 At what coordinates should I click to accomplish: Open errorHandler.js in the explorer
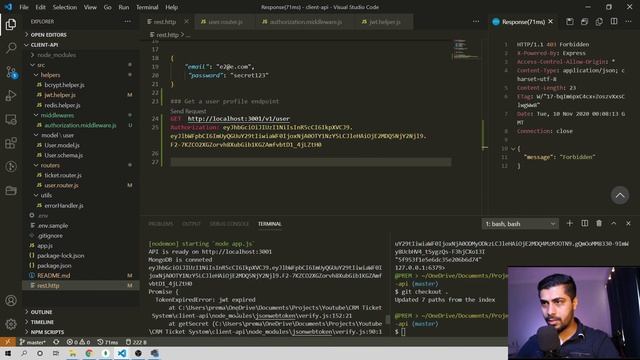click(64, 205)
